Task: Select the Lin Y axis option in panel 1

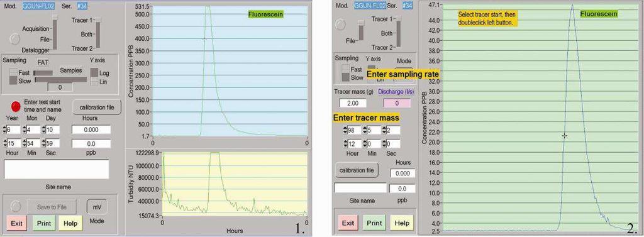Action: click(94, 82)
